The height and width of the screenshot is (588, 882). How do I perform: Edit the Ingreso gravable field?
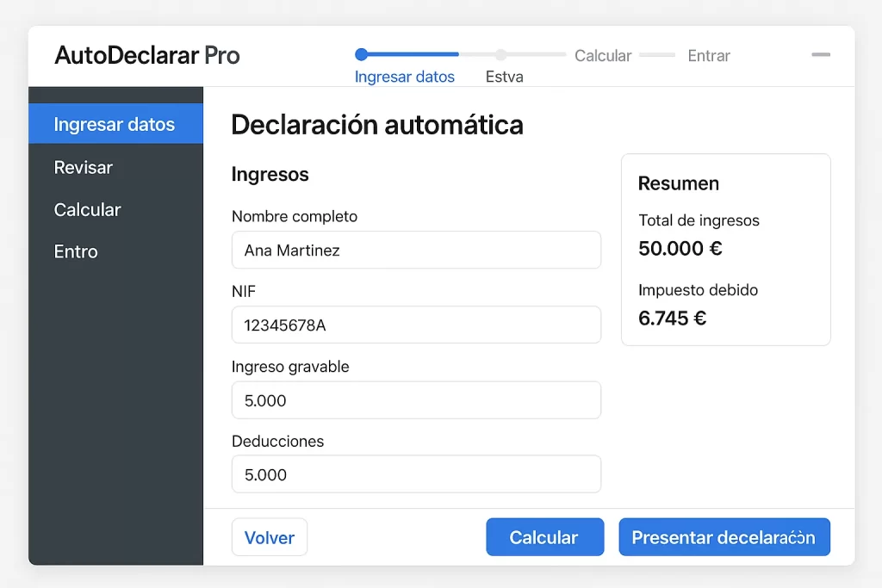(416, 400)
